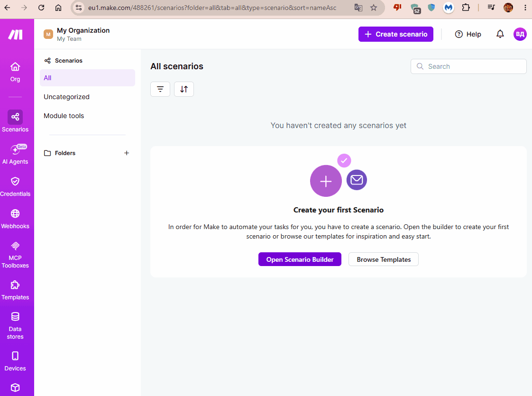The image size is (532, 396).
Task: Open the browser extensions puzzle icon
Action: [x=466, y=8]
